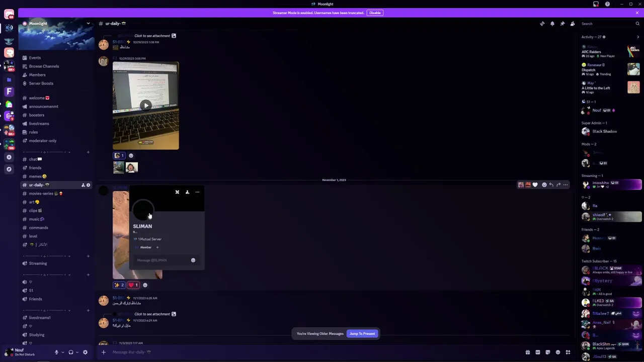The height and width of the screenshot is (362, 644).
Task: Open notification settings bell
Action: tap(552, 24)
